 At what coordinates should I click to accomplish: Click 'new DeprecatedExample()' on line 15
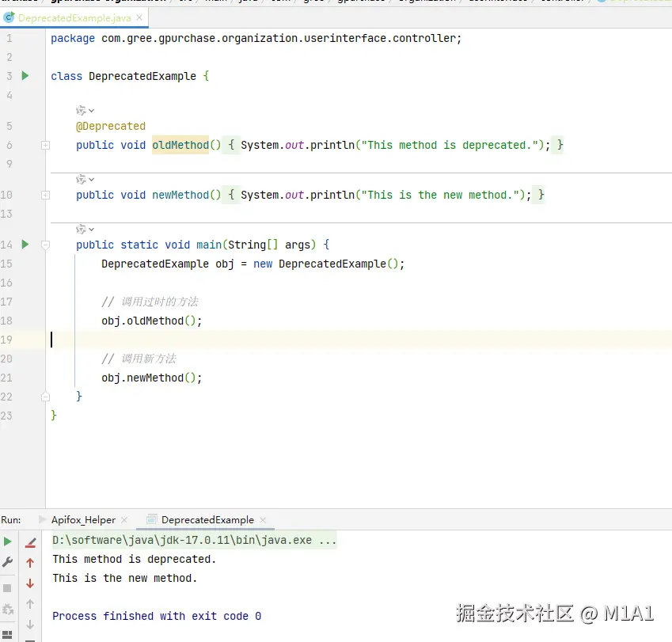[326, 264]
